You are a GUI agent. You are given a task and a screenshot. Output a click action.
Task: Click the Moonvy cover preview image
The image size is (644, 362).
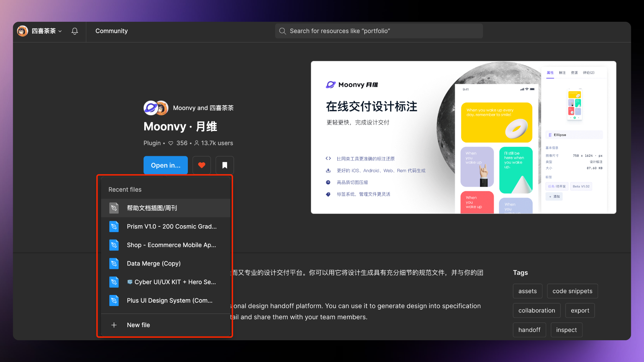point(463,137)
